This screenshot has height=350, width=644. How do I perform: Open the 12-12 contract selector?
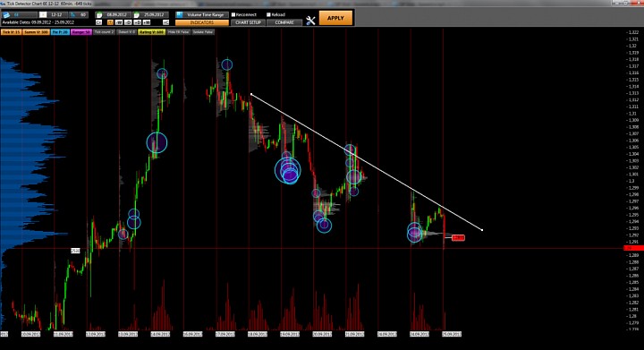(x=54, y=15)
